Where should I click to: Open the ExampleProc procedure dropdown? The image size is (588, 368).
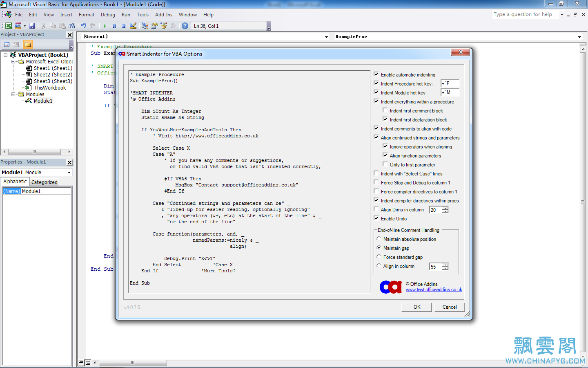(x=579, y=37)
